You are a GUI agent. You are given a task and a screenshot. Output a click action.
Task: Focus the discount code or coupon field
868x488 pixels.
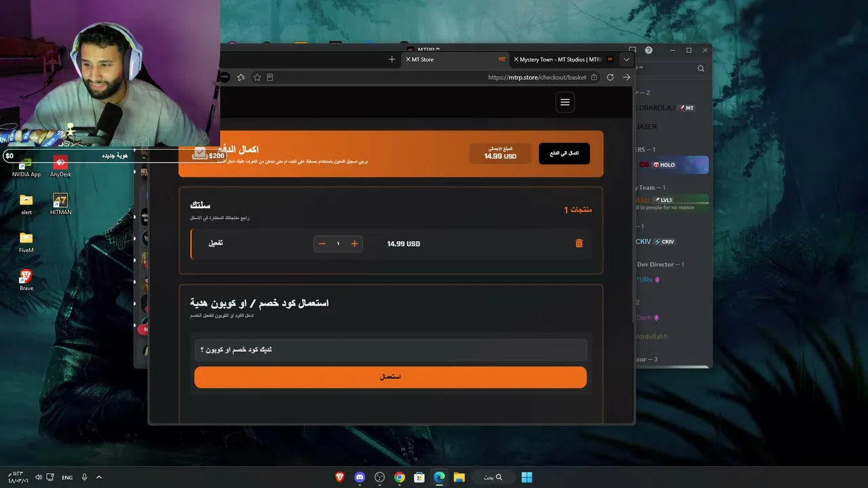tap(391, 350)
